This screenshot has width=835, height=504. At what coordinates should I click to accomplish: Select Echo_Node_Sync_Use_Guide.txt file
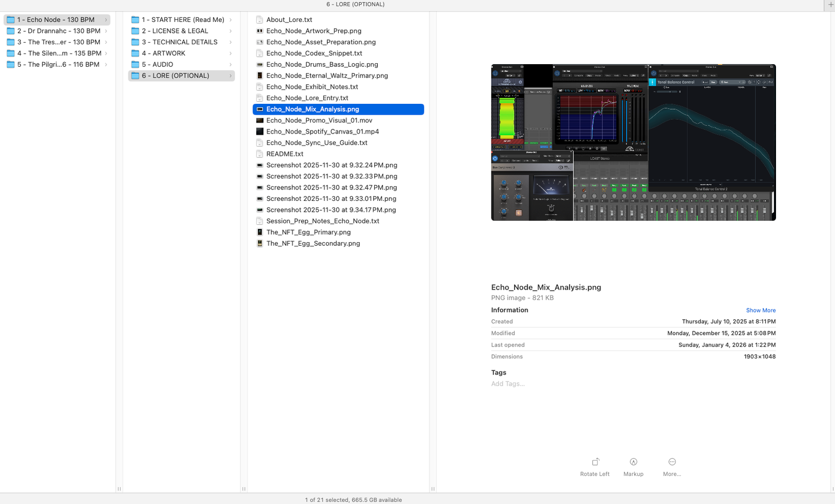316,143
